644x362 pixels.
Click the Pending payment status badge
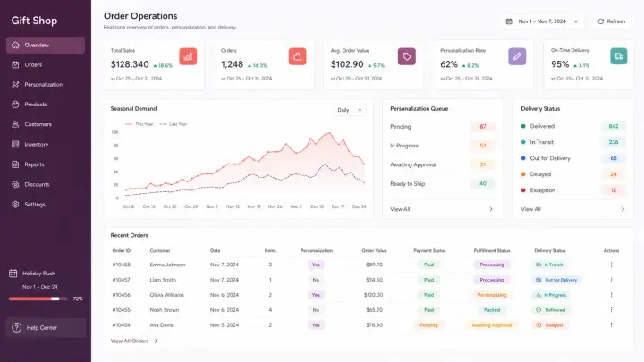coord(428,325)
